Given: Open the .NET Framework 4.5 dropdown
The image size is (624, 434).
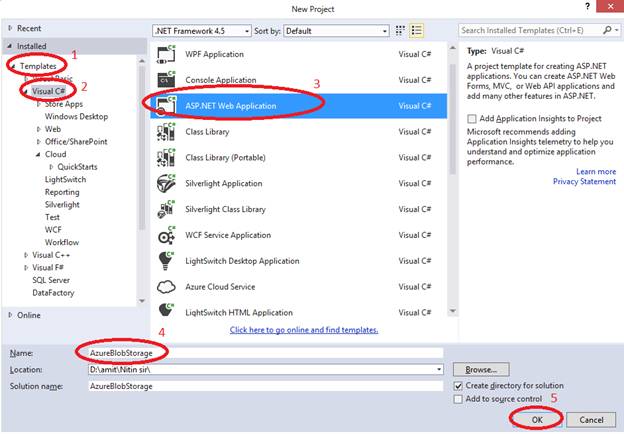Looking at the screenshot, I should tap(201, 31).
